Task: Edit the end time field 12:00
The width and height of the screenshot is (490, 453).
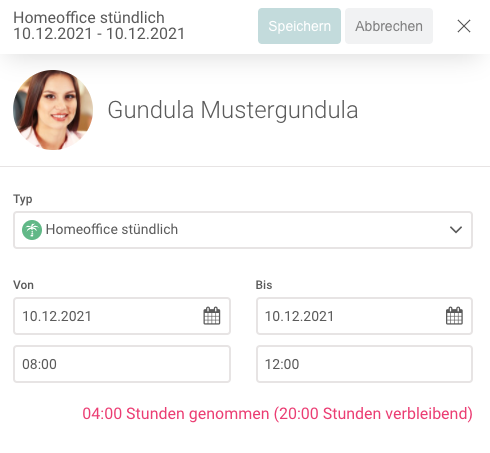Action: tap(364, 364)
